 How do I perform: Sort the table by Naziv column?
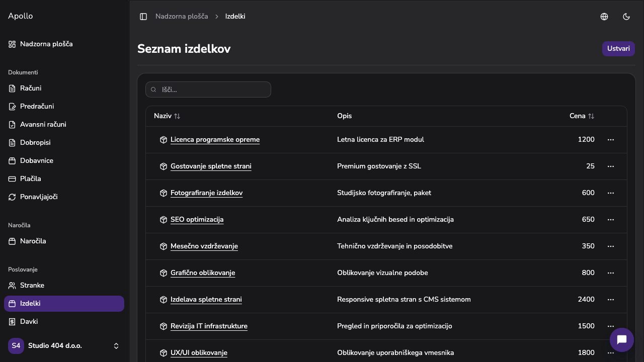click(x=167, y=116)
